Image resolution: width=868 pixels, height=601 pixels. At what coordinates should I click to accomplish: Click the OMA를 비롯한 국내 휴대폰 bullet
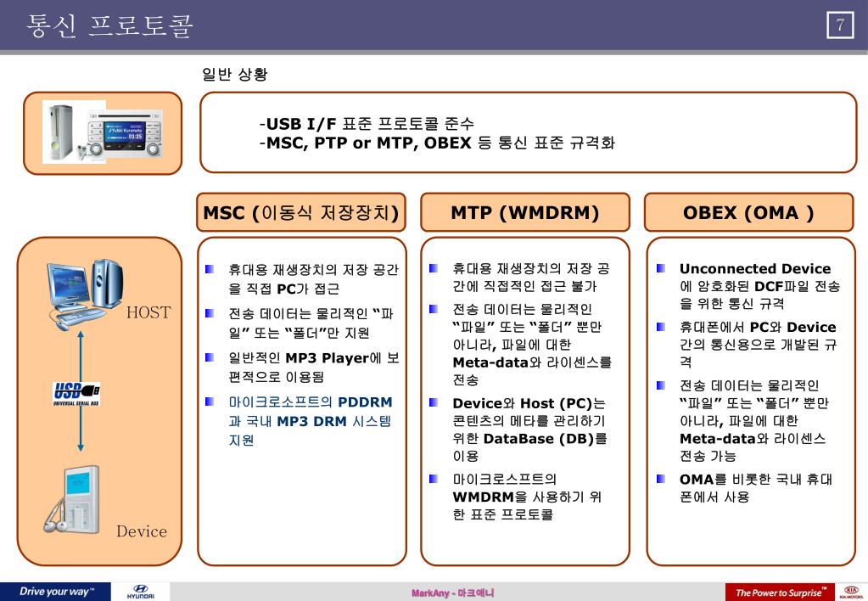coord(756,487)
